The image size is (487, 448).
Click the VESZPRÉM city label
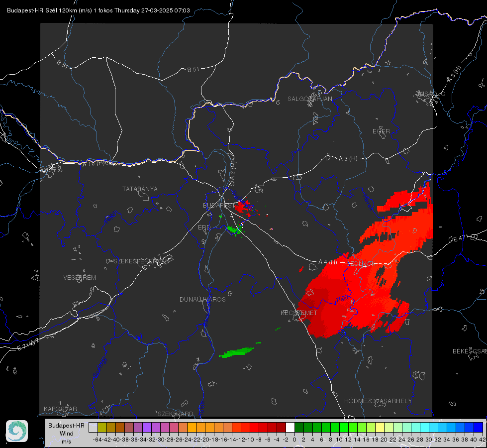[x=80, y=277]
